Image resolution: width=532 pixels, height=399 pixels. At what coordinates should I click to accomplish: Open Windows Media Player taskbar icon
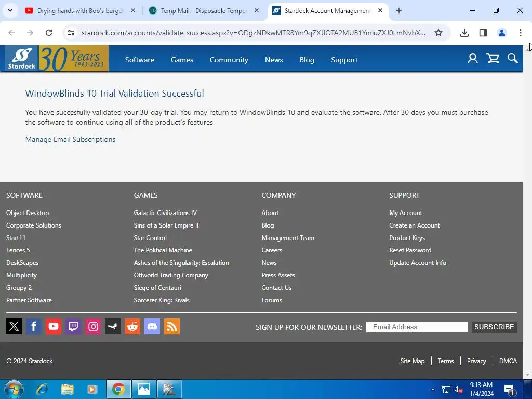click(x=92, y=389)
